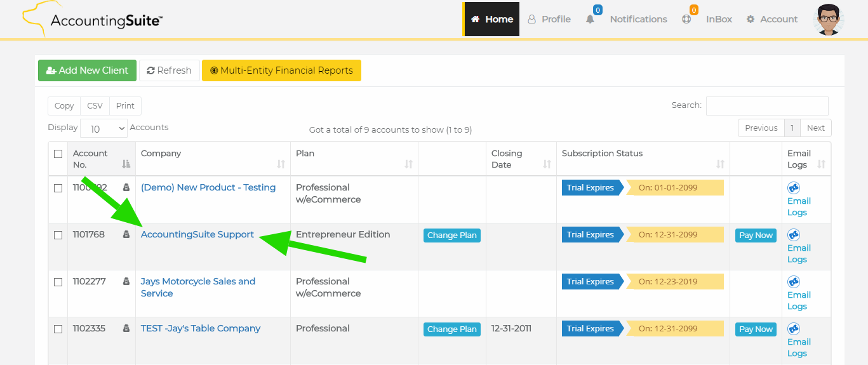Click the Previous page button
Image resolution: width=868 pixels, height=365 pixels.
tap(761, 128)
